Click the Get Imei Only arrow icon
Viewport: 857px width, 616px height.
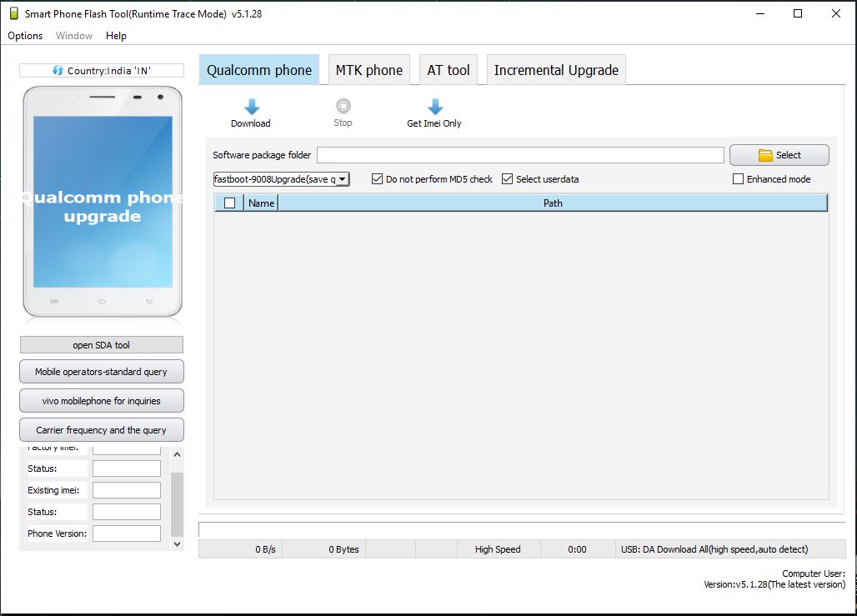pos(434,107)
